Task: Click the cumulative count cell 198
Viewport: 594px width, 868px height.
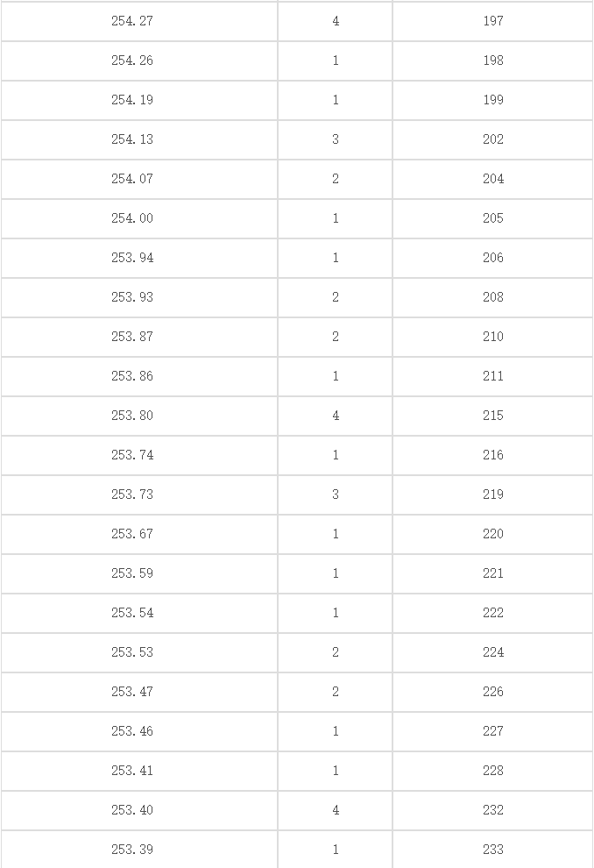Action: pyautogui.click(x=492, y=60)
